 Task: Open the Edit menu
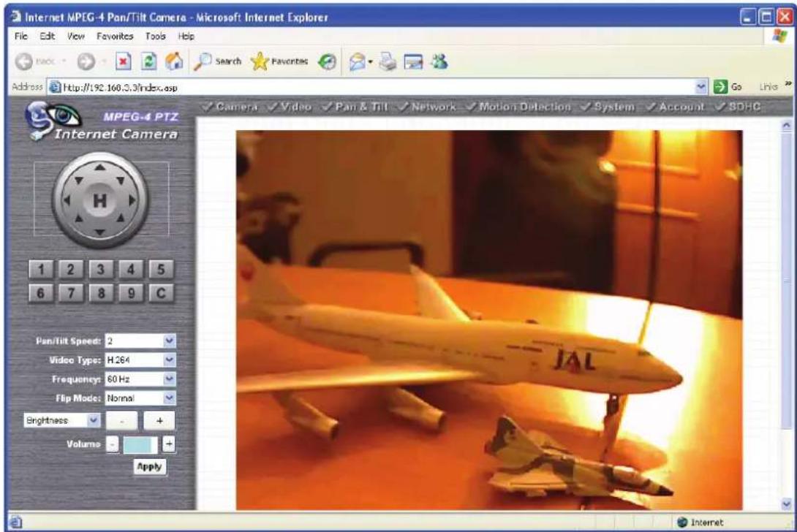(48, 36)
